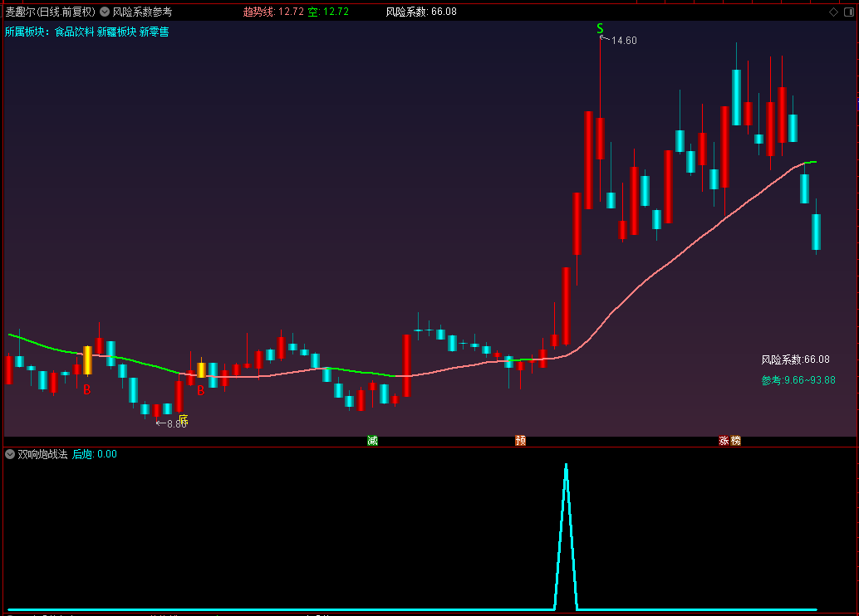Open the 风险系数参考 indicator dropdown arrow
Viewport: 859px width, 616px height.
105,12
